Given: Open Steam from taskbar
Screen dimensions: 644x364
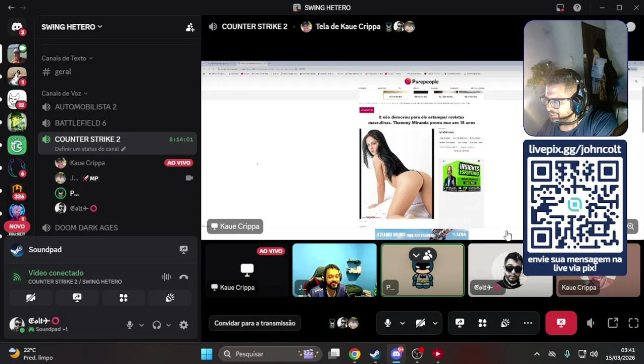Looking at the screenshot, I should (375, 354).
